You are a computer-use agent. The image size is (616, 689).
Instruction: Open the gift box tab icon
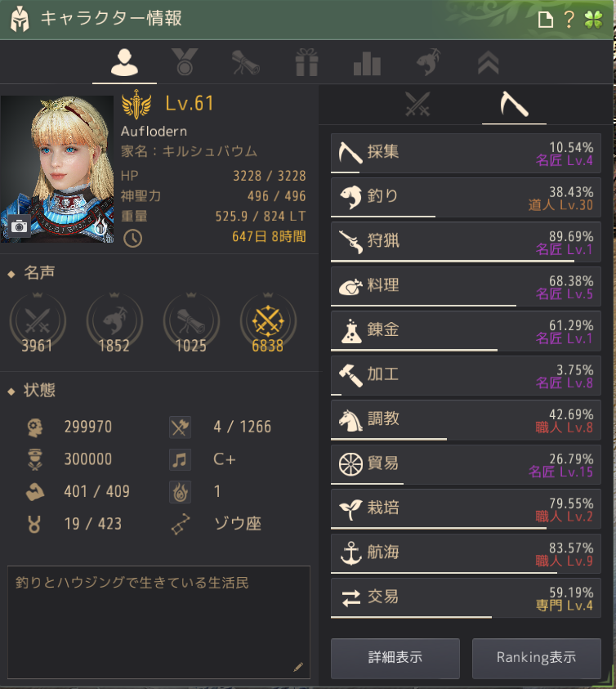click(x=306, y=62)
